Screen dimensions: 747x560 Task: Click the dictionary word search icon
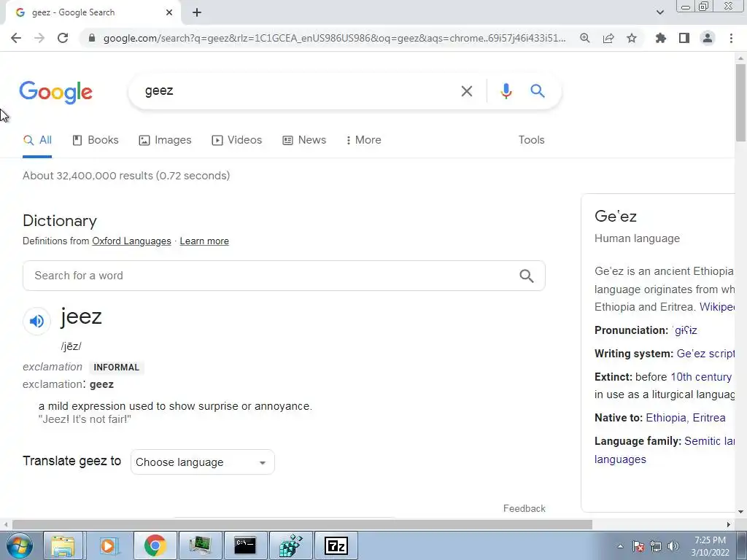tap(527, 276)
